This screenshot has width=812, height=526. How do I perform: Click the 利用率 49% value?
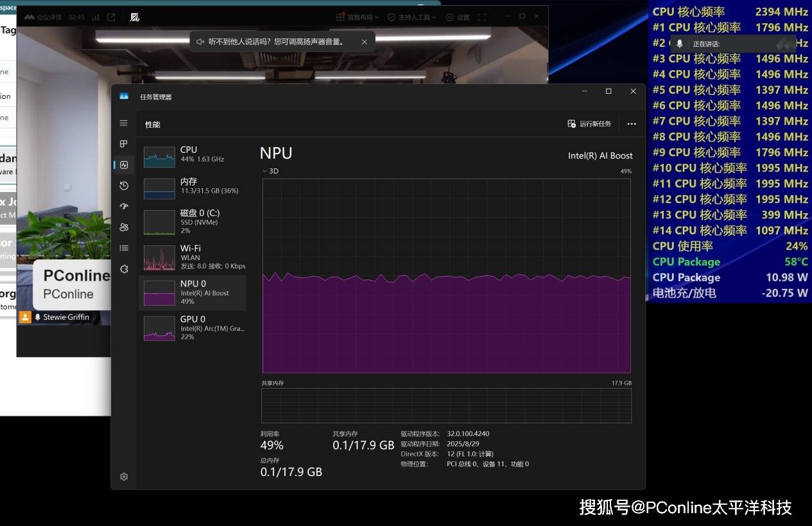click(272, 445)
